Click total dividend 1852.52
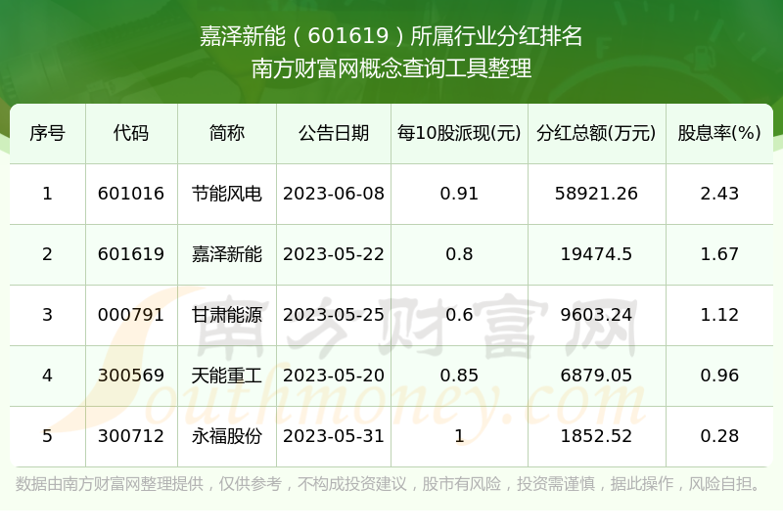783x532 pixels. coord(596,436)
